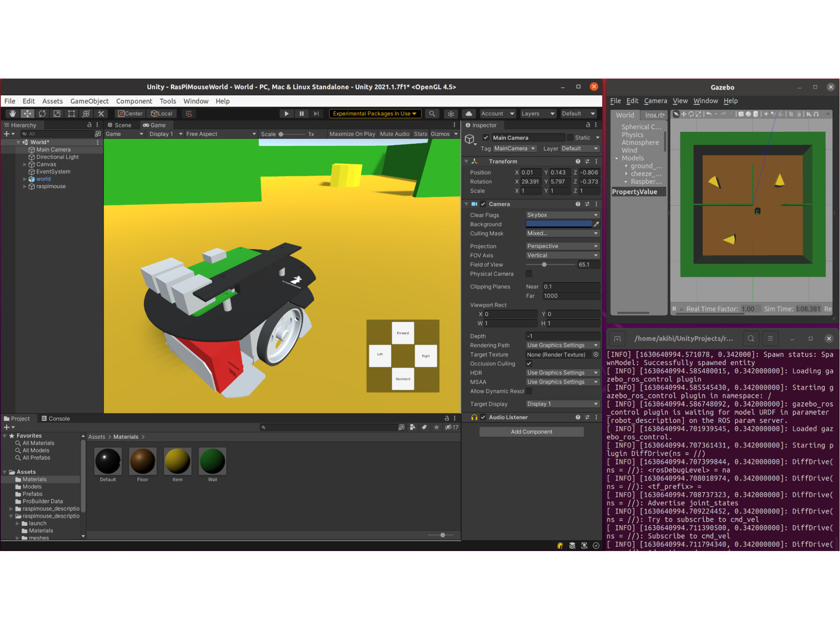The height and width of the screenshot is (630, 840).
Task: Open the Clear Flags Skybox dropdown
Action: click(562, 215)
